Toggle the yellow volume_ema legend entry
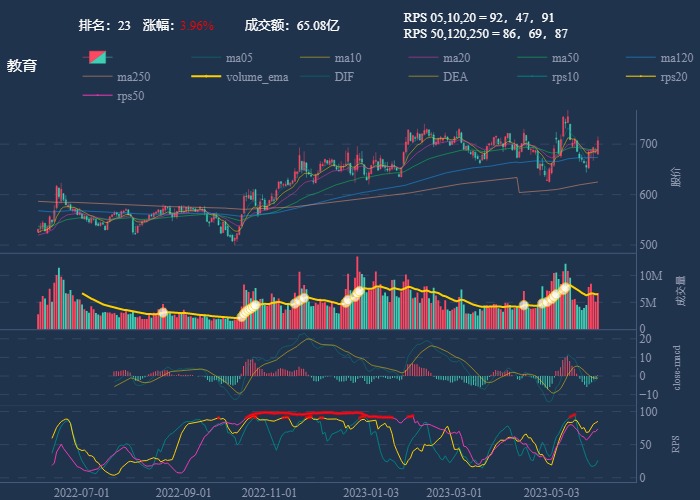Viewport: 700px width, 500px height. coord(256,76)
